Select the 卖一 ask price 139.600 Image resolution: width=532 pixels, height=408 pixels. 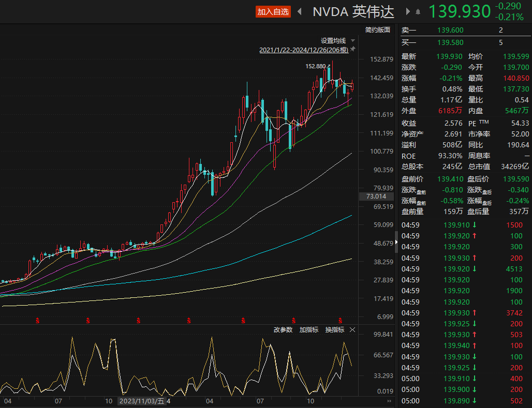[450, 31]
